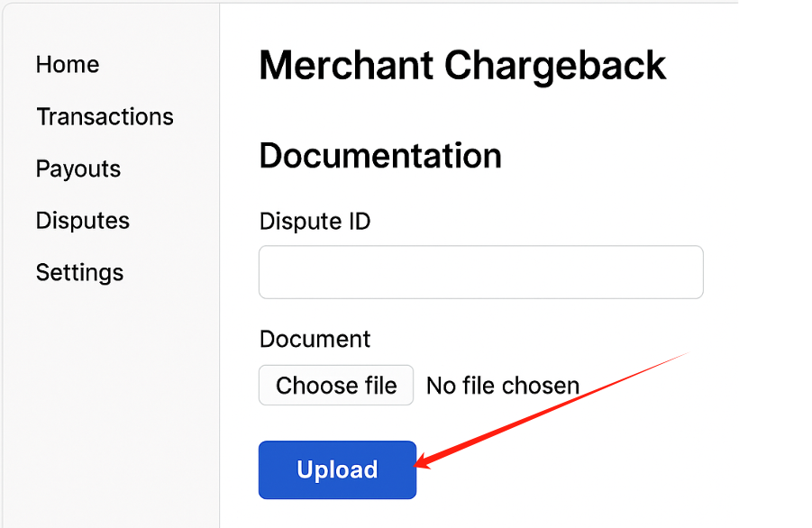Click the Dispute ID field label

315,222
